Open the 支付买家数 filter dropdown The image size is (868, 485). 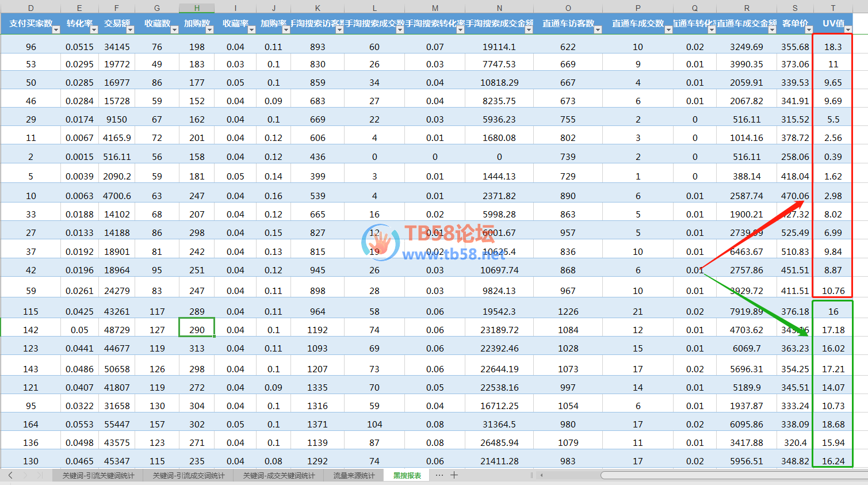[x=56, y=29]
